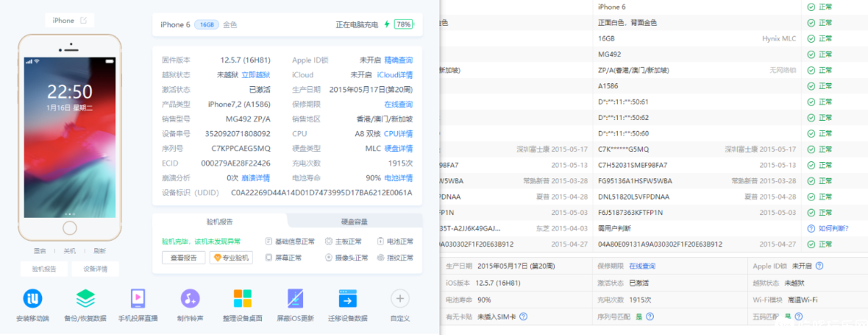
Task: Click the 78% battery indicator
Action: [x=404, y=24]
